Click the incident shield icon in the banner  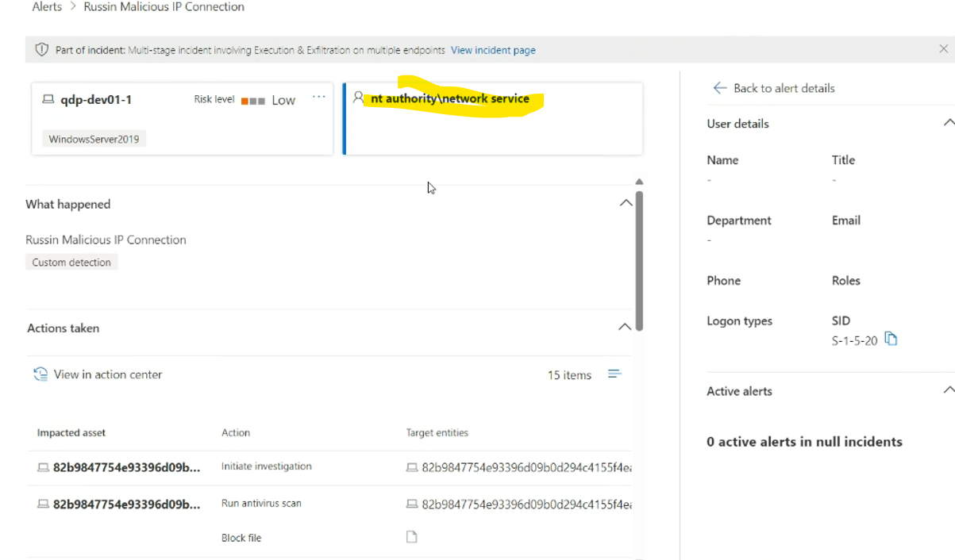coord(40,49)
